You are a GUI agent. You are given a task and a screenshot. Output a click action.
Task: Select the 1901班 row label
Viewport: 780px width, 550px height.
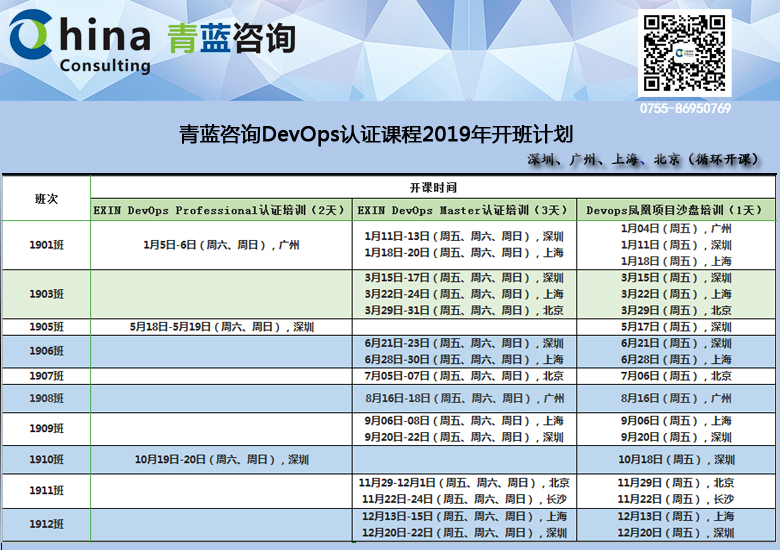point(46,244)
